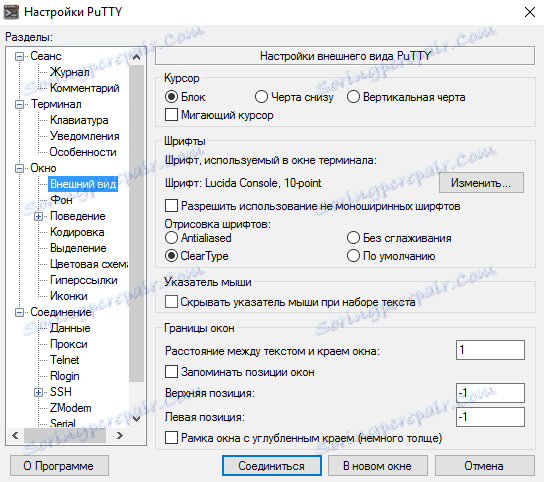Open the Гиперссылки section
Viewport: 544px width, 482px height.
coord(84,280)
